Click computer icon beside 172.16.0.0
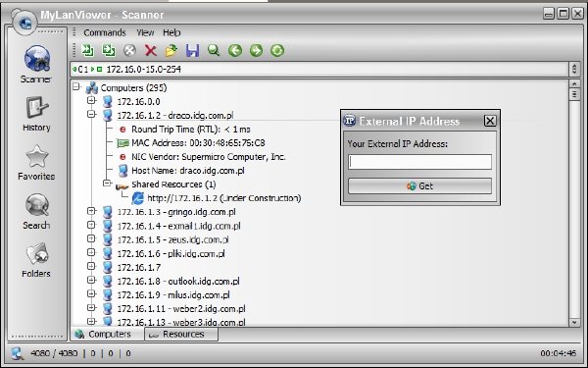This screenshot has height=368, width=588. click(x=108, y=101)
